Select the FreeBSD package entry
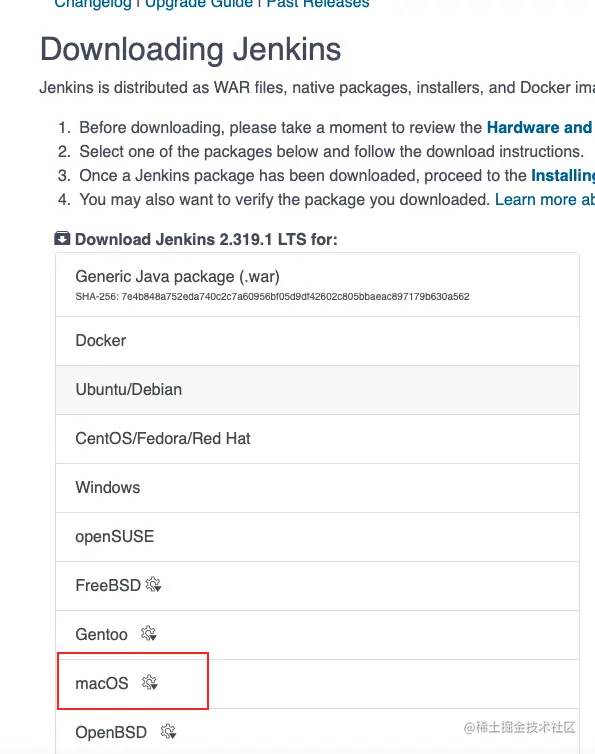The image size is (595, 754). tap(317, 586)
